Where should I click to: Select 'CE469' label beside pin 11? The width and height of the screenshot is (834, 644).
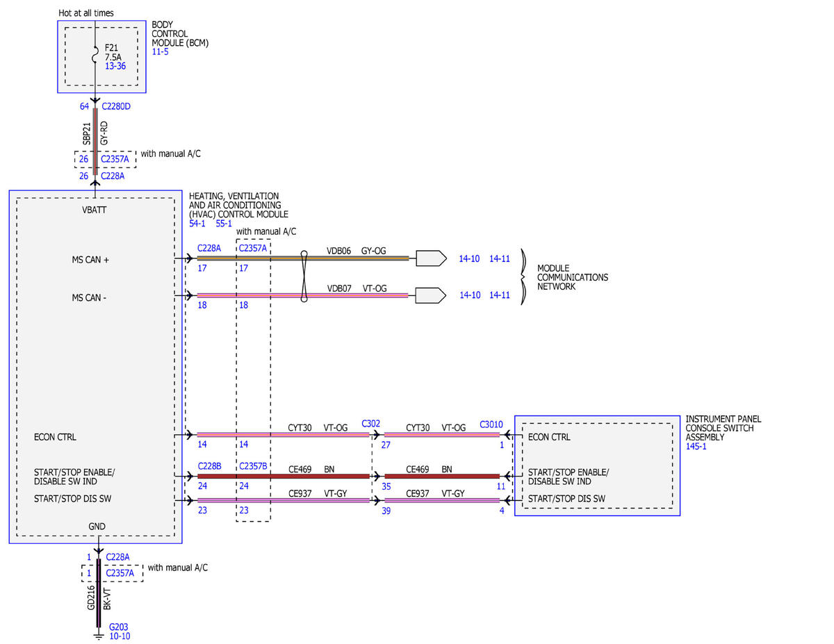[x=418, y=470]
